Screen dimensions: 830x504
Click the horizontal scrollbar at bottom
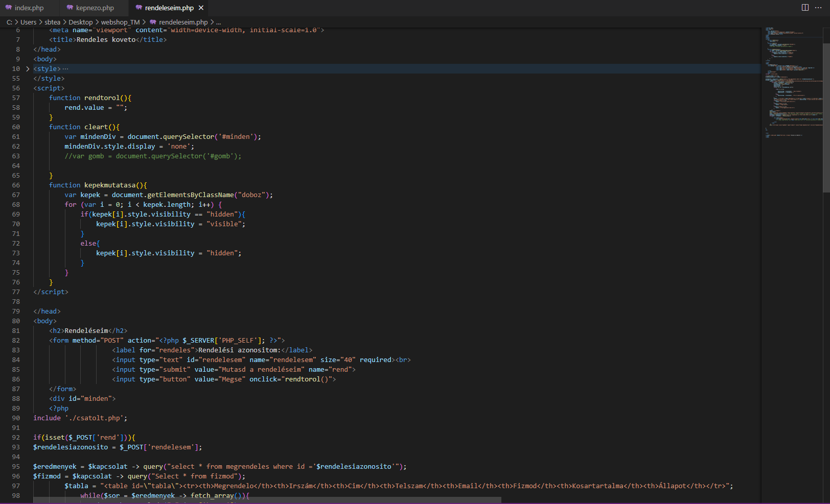click(x=267, y=500)
